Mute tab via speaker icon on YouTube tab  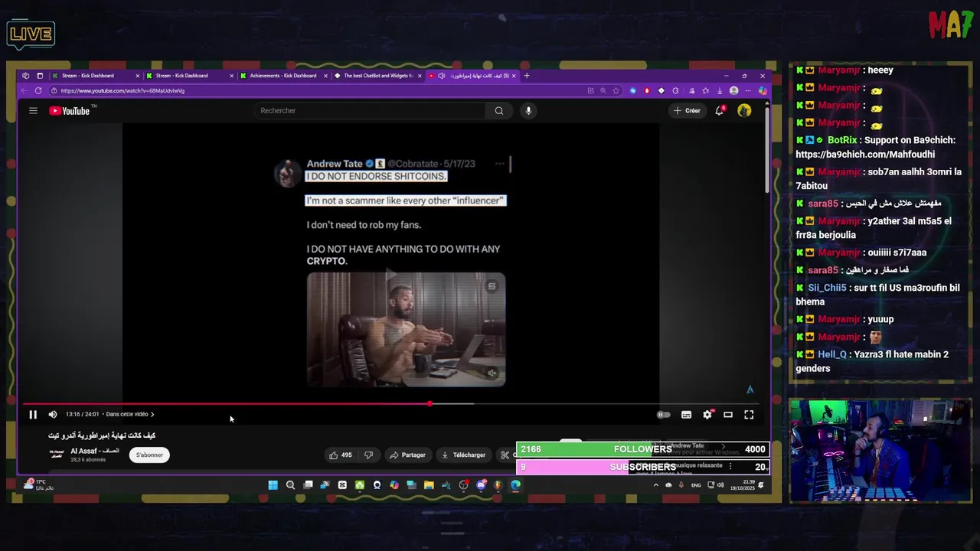pyautogui.click(x=442, y=76)
